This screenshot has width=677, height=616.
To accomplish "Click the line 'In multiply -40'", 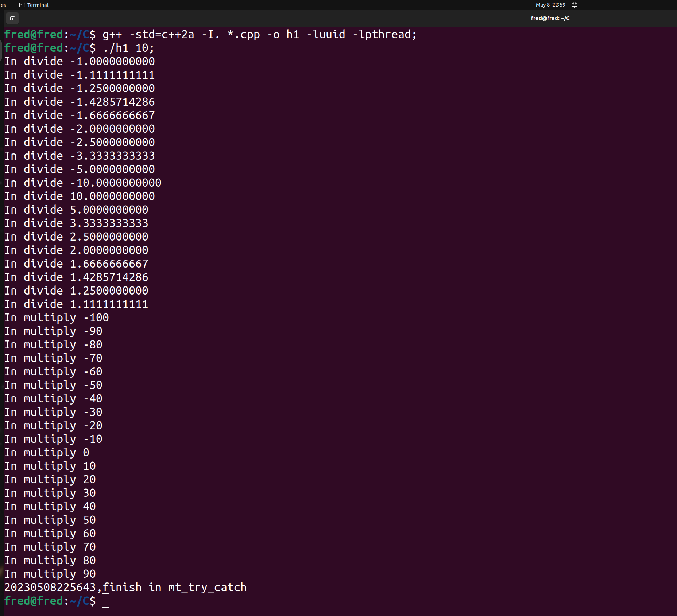I will click(x=53, y=398).
